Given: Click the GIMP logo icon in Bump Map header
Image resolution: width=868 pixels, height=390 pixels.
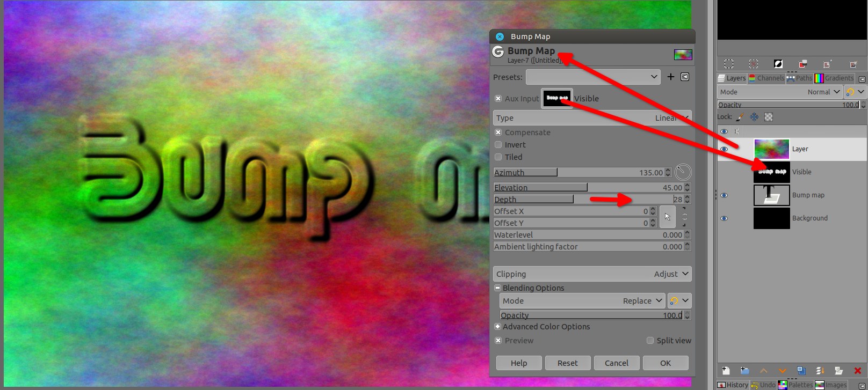Looking at the screenshot, I should tap(498, 51).
